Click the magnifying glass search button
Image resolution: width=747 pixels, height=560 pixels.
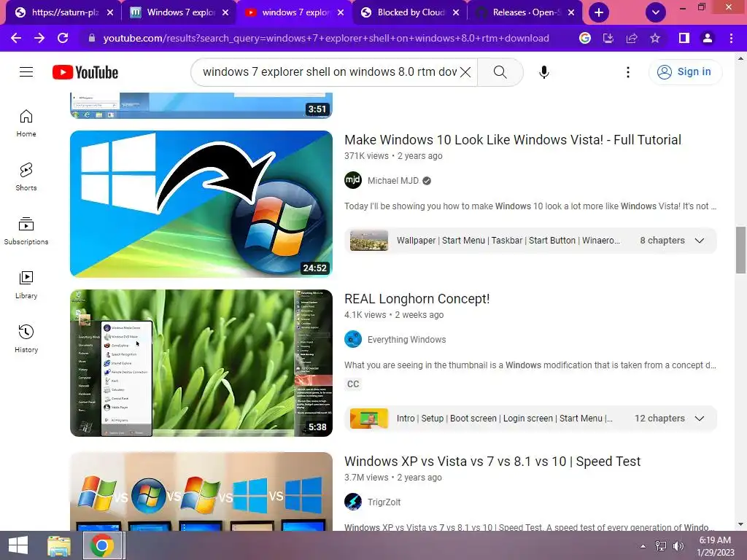tap(500, 72)
